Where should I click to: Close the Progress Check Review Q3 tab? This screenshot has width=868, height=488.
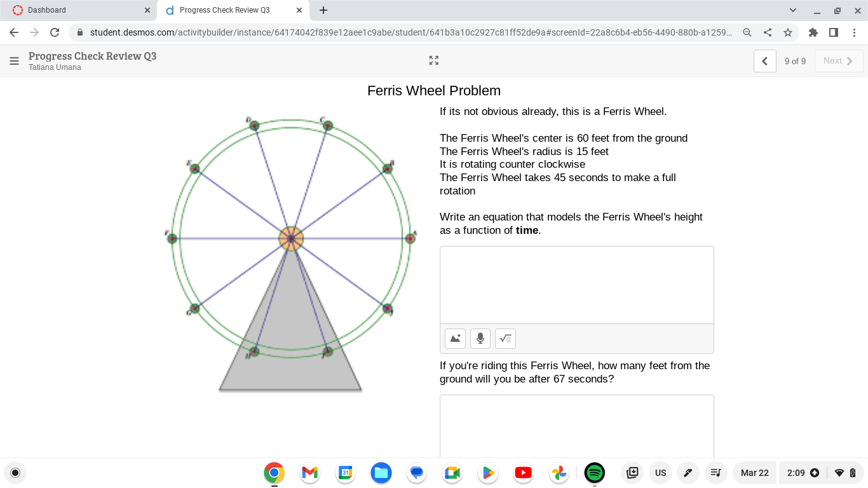pos(299,10)
